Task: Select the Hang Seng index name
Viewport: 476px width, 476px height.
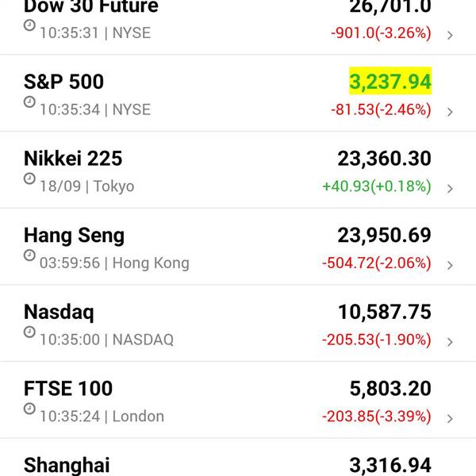Action: (74, 235)
